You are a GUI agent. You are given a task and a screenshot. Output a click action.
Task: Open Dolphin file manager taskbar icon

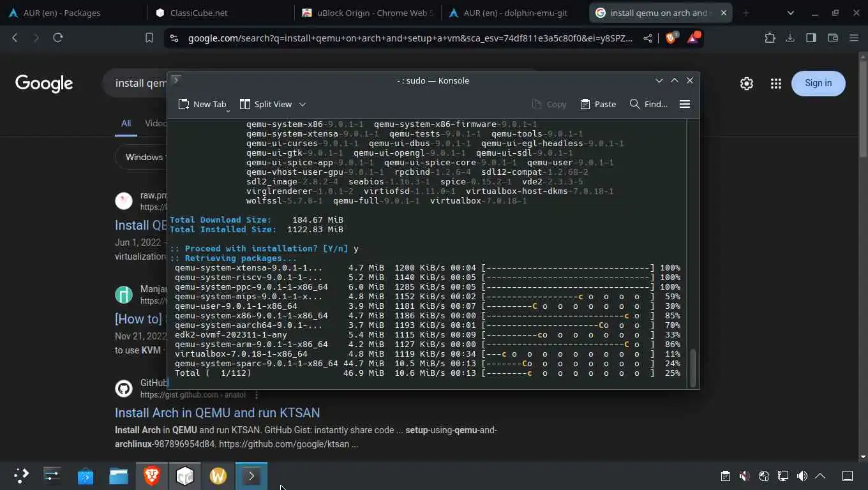(x=119, y=475)
